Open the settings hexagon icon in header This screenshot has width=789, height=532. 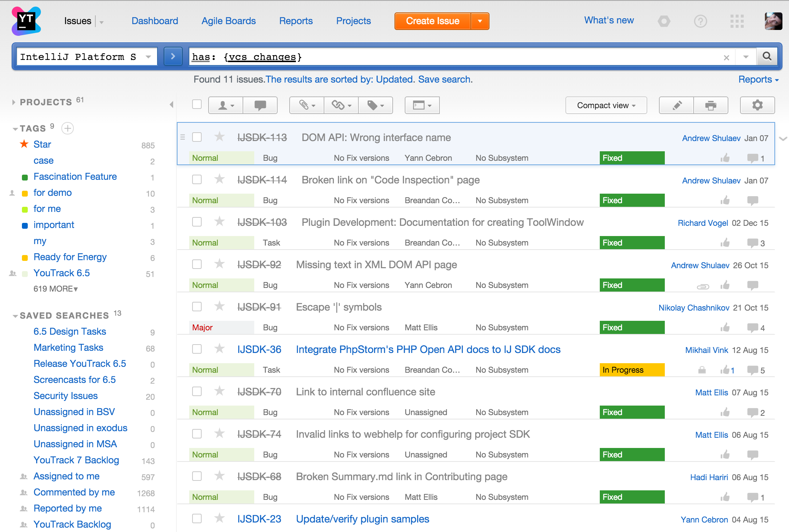(x=664, y=21)
